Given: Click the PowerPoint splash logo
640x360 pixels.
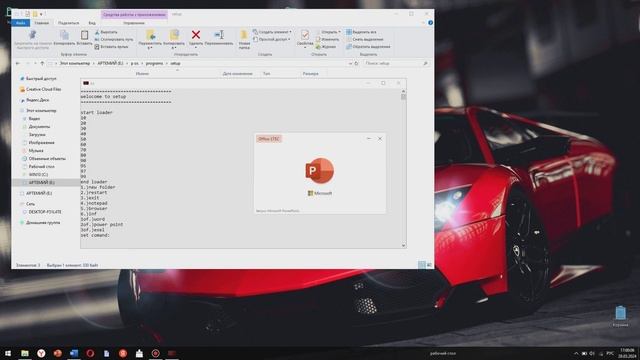Looking at the screenshot, I should tap(320, 171).
